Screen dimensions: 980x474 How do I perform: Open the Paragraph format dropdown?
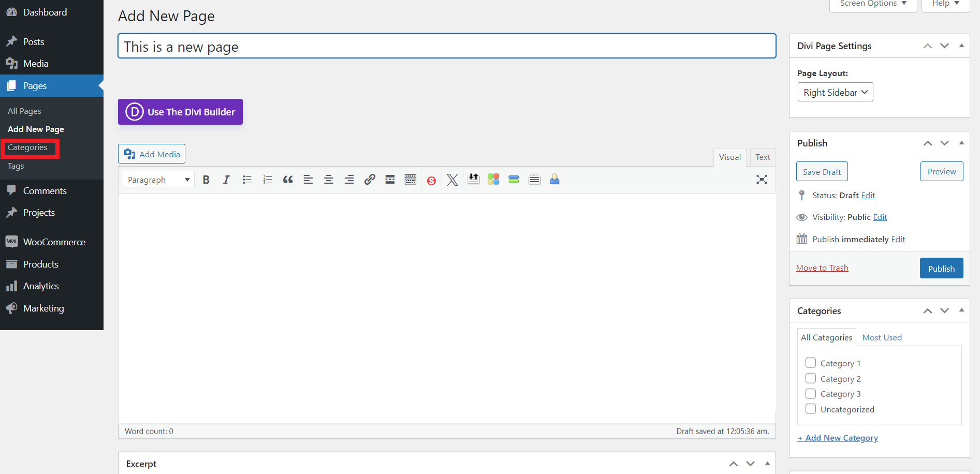[158, 180]
